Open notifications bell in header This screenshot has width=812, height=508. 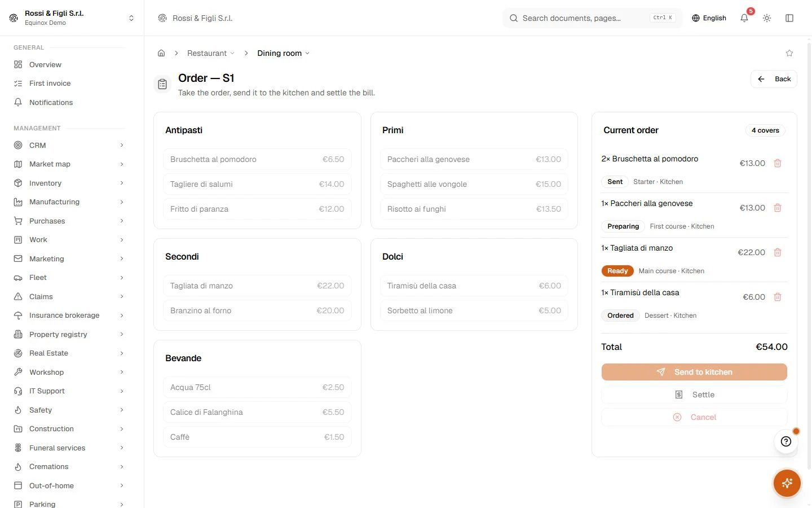coord(744,18)
